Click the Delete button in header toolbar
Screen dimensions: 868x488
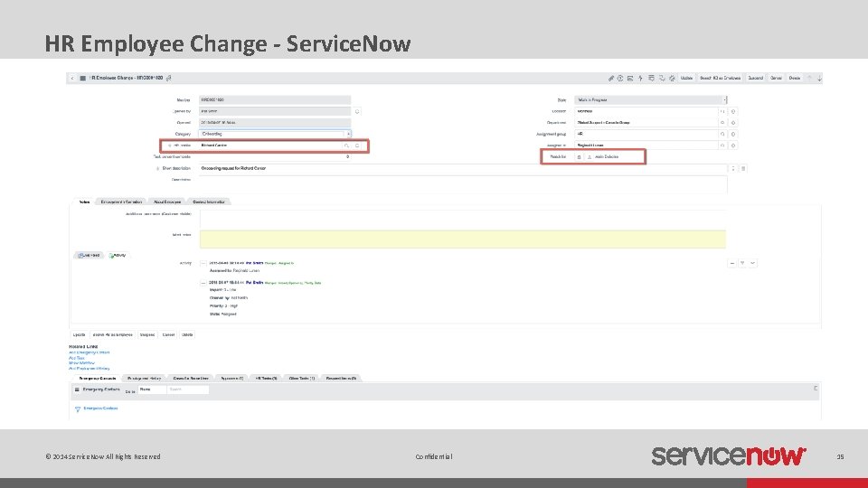795,78
